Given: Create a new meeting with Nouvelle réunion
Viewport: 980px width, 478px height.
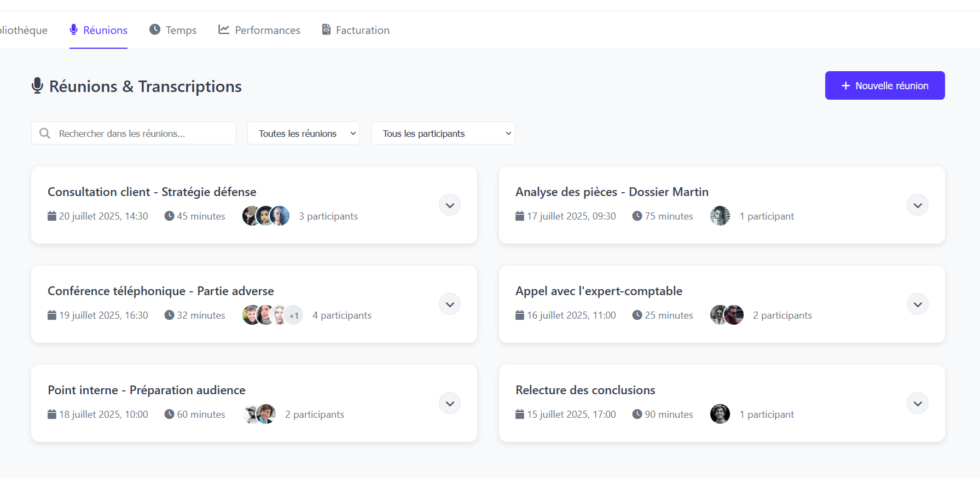Looking at the screenshot, I should 885,85.
